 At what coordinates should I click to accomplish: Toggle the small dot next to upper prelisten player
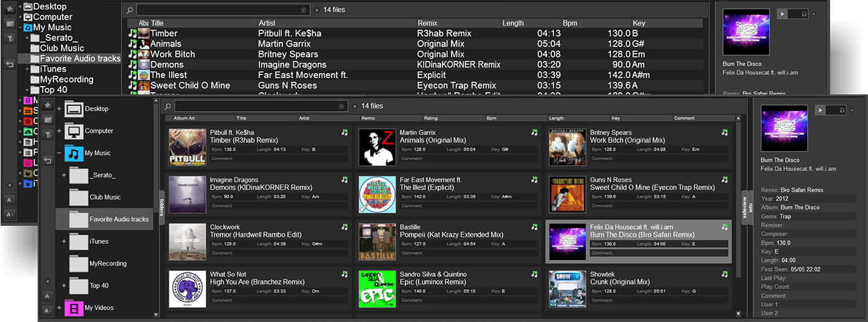814,14
